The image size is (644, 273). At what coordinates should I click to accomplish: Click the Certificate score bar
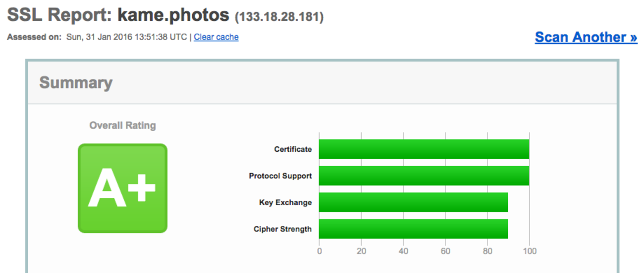coord(424,149)
